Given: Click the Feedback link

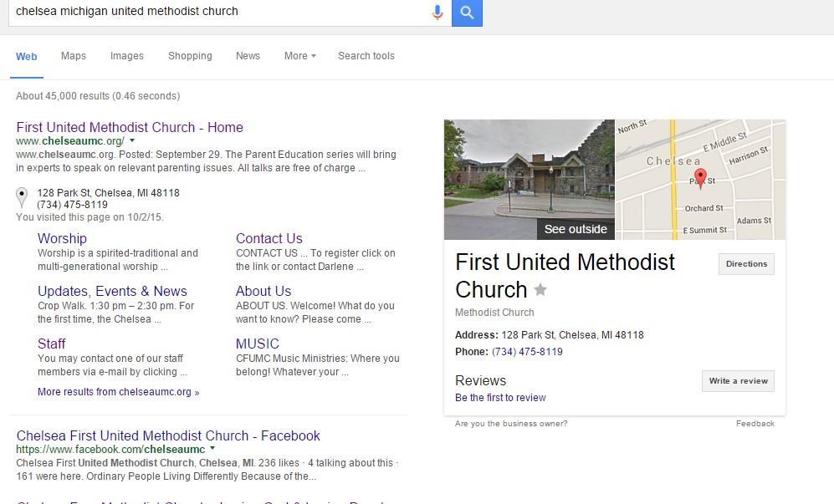Looking at the screenshot, I should point(755,424).
